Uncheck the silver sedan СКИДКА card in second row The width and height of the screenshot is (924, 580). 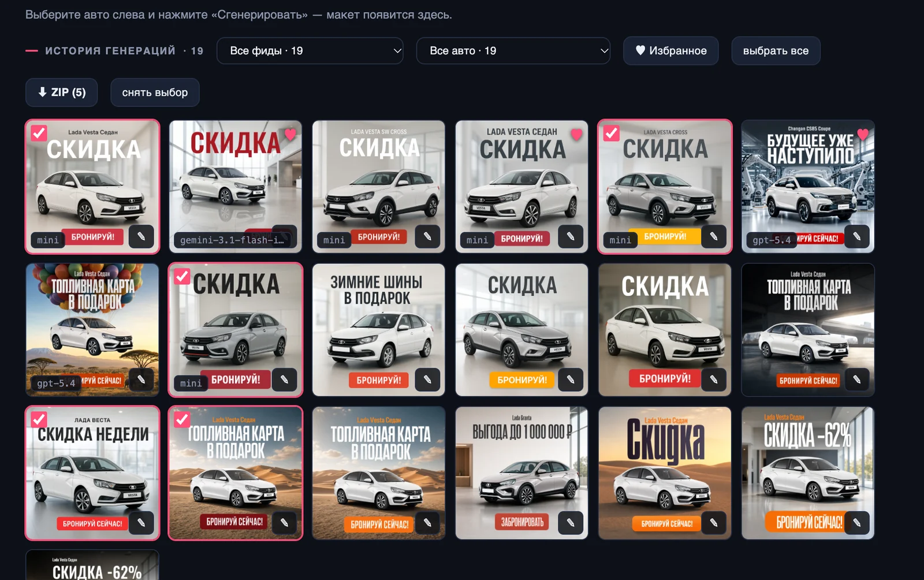[x=182, y=277]
